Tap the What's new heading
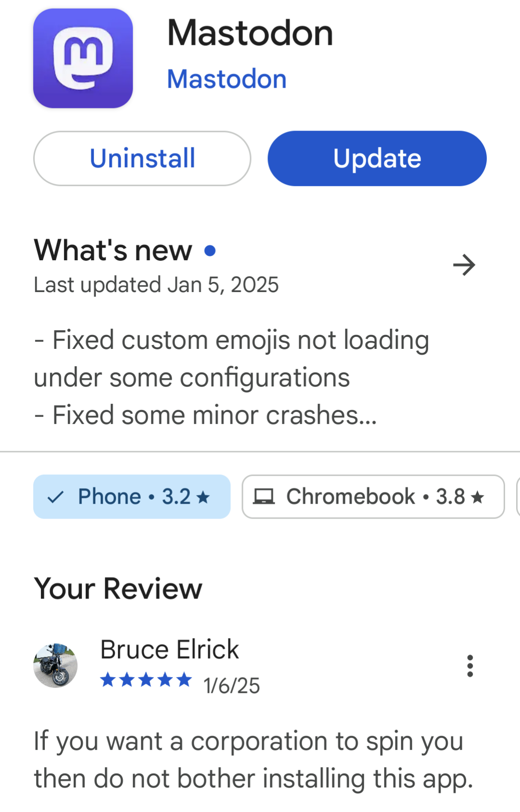Screen dimensions: 520x812 [x=113, y=251]
